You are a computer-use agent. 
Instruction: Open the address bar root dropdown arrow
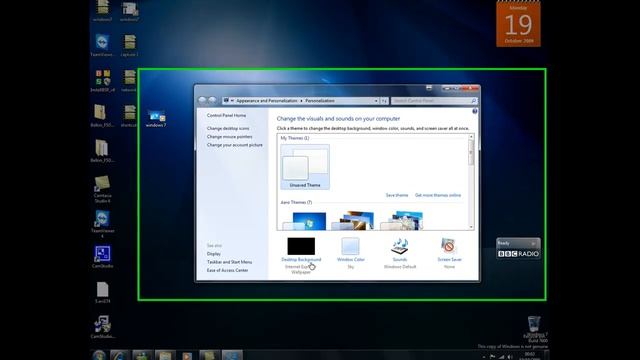[x=232, y=100]
